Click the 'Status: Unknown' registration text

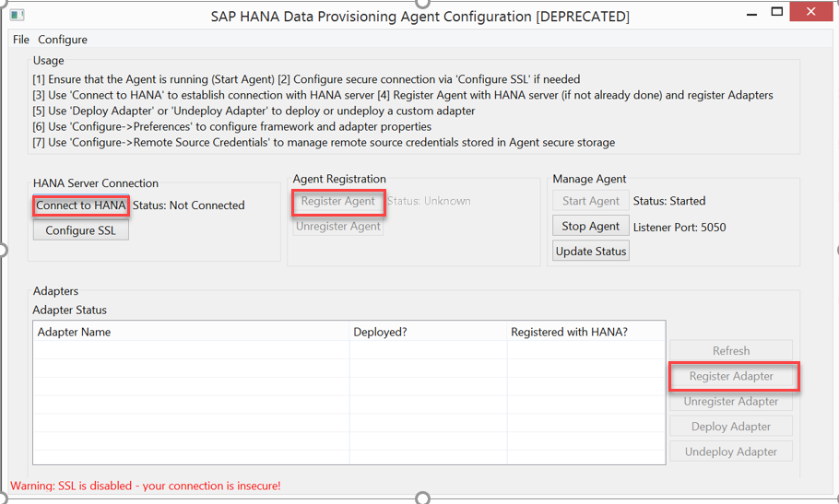[x=429, y=201]
